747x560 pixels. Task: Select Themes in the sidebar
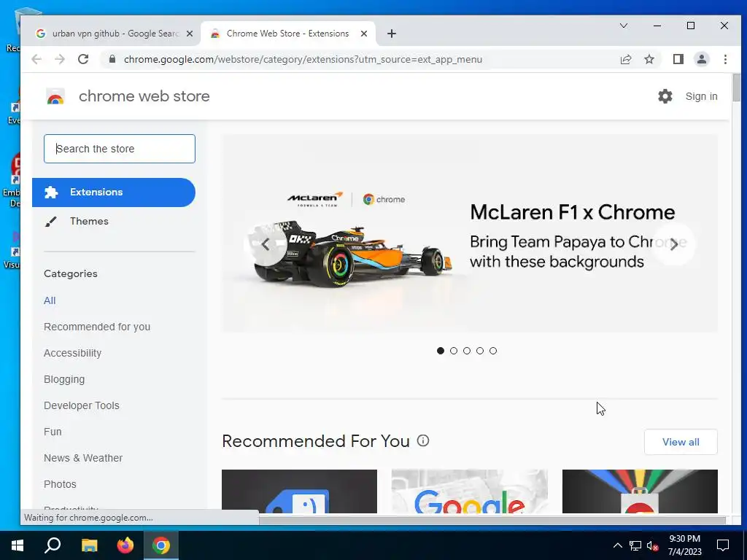point(89,222)
